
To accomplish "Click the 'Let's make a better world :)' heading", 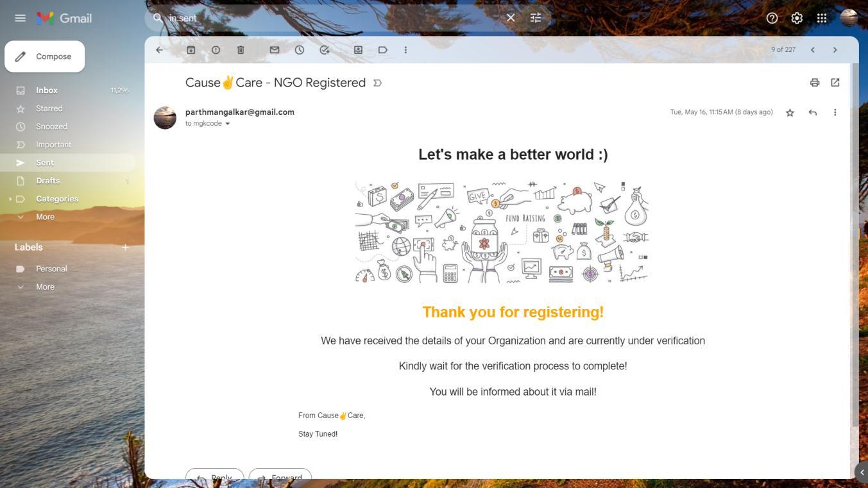I will point(513,155).
